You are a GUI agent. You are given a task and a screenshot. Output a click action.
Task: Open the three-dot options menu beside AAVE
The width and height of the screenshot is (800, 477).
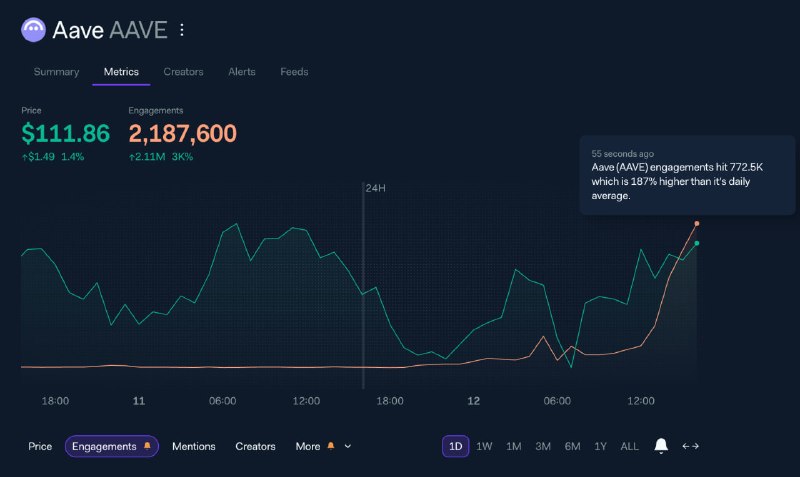pos(182,30)
